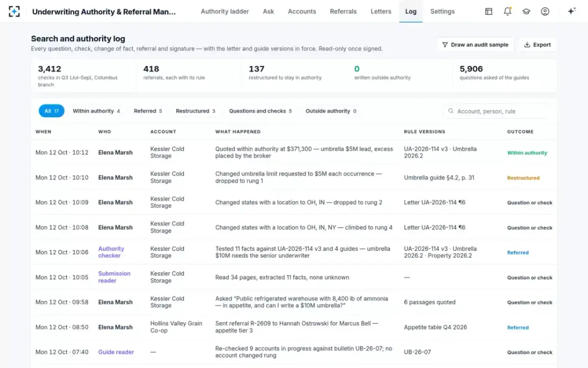Select the Mon 12 Oct · 10:10 timestamp
Viewport: 588px width, 368px height.
tap(62, 178)
